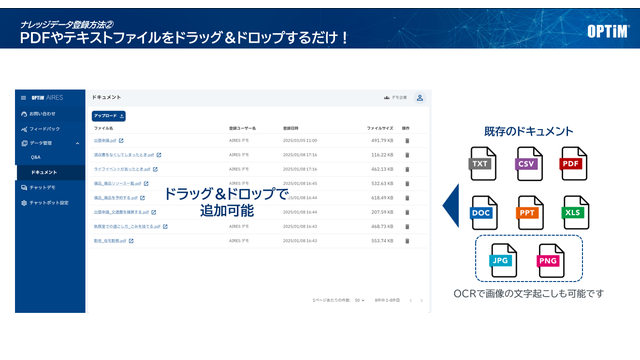This screenshot has width=640, height=360.
Task: Click the 2025/01/08 16:45 date cell
Action: click(300, 183)
